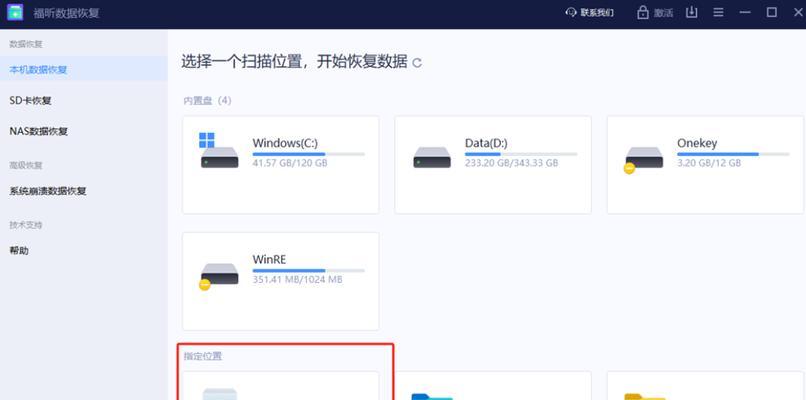Click the 233.20 GB/343.33 GB size text
Screen dimensions: 806x400
click(x=511, y=163)
